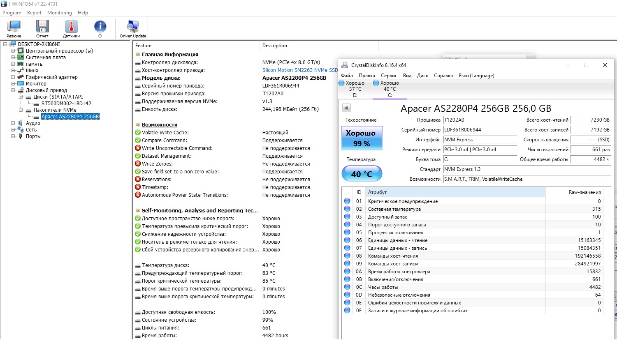617x364 pixels.
Task: Click the drive icon beside Серийный номер привода
Action: pyautogui.click(x=138, y=86)
